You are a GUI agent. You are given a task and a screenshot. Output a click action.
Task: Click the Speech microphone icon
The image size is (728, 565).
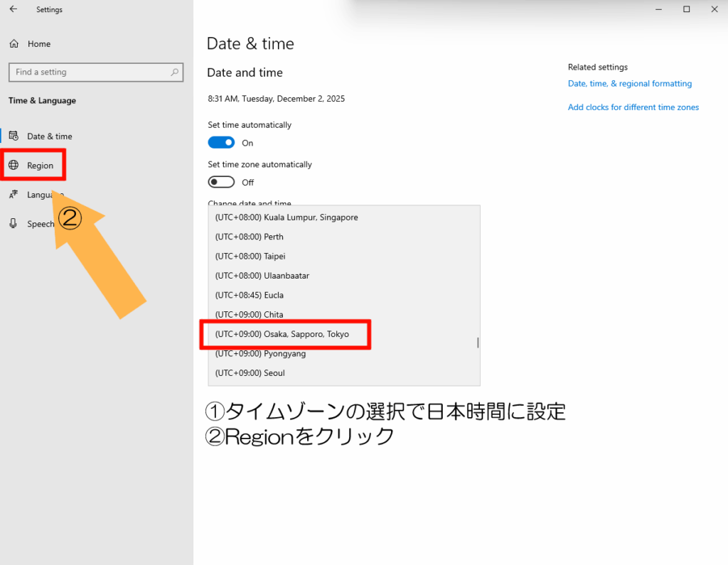point(14,224)
